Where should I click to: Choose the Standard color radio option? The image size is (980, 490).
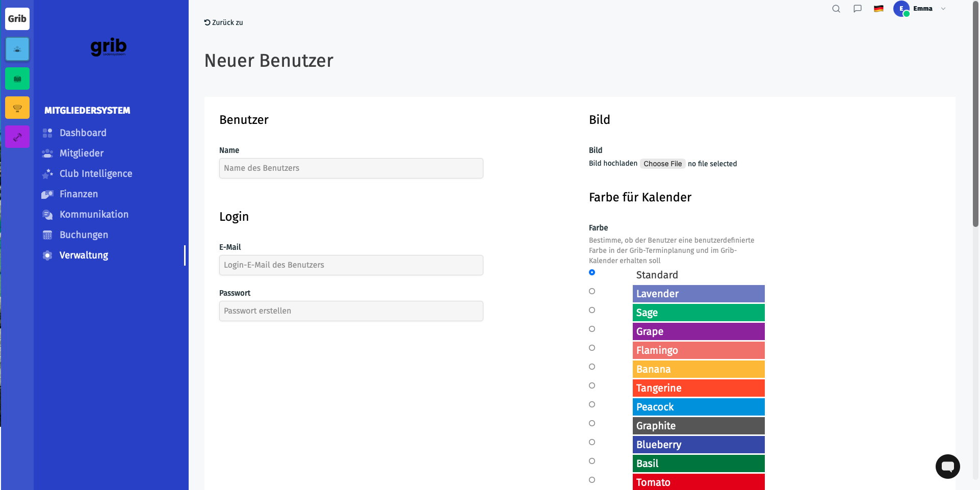click(x=592, y=272)
